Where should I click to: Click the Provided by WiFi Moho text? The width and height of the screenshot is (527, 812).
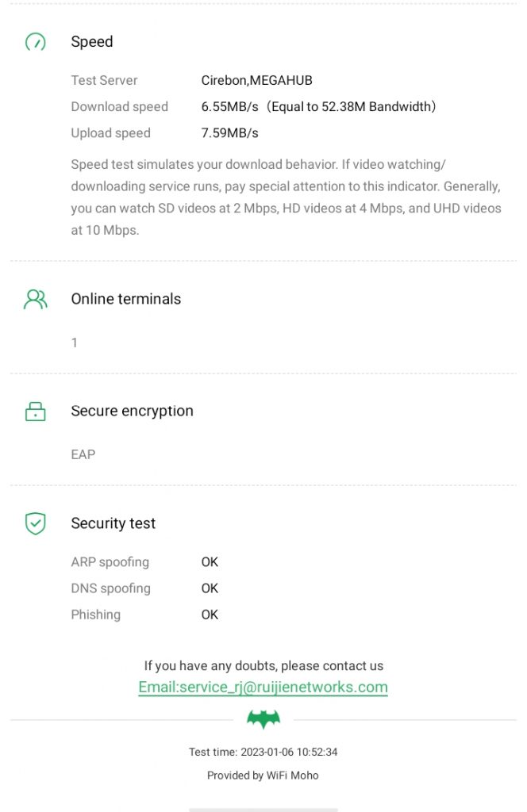(x=263, y=776)
